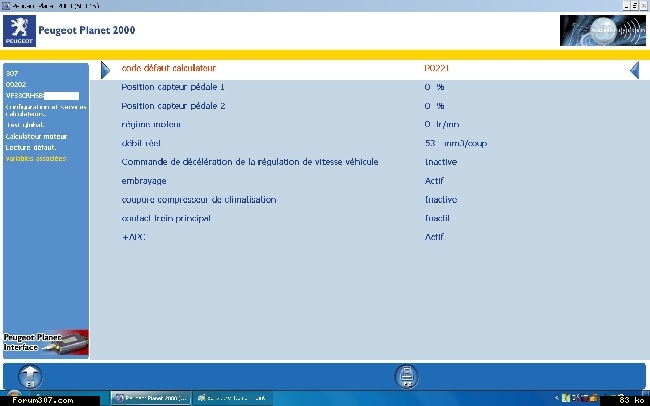The height and width of the screenshot is (406, 650).
Task: Minimize the Peugeot Planet window
Action: click(x=626, y=5)
